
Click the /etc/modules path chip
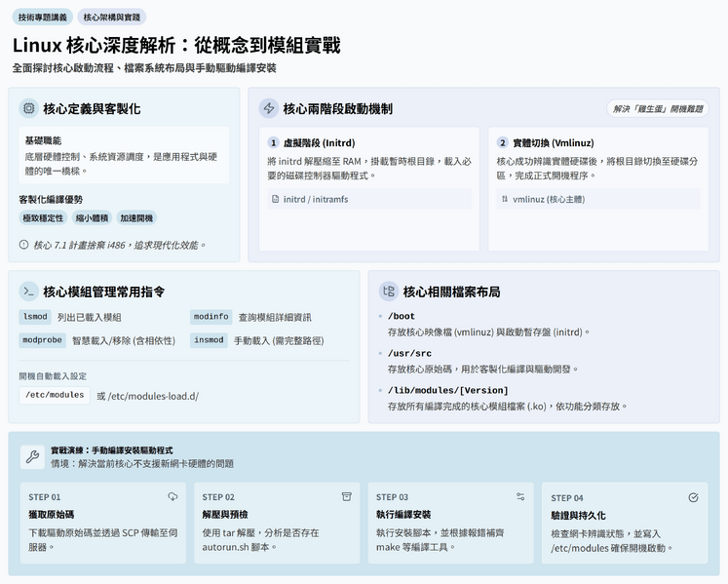(55, 395)
